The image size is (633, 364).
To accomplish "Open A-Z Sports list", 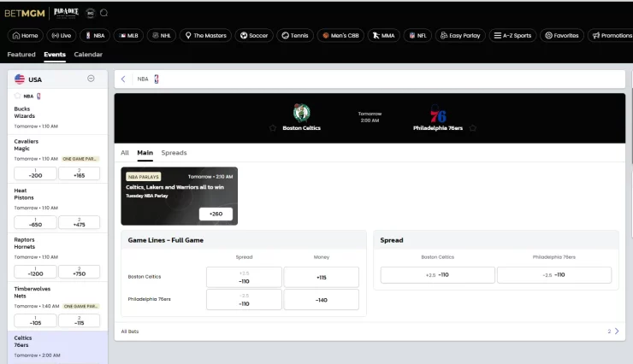I will click(x=512, y=36).
